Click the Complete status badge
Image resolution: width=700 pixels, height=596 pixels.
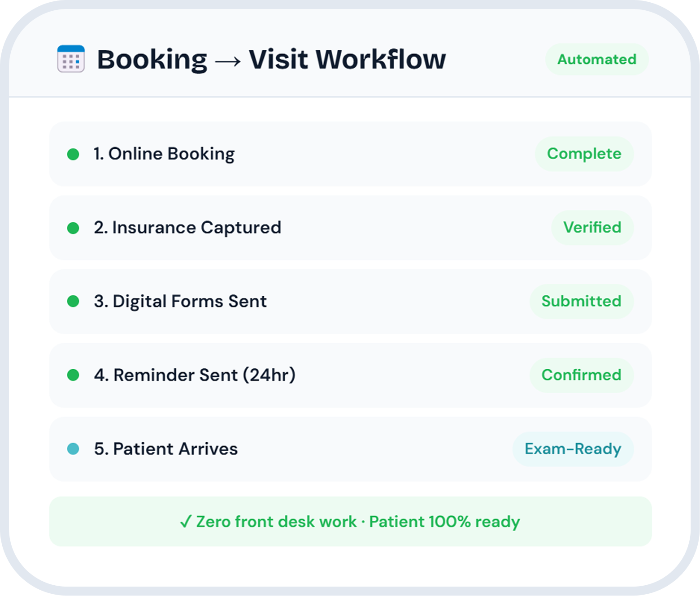(584, 154)
